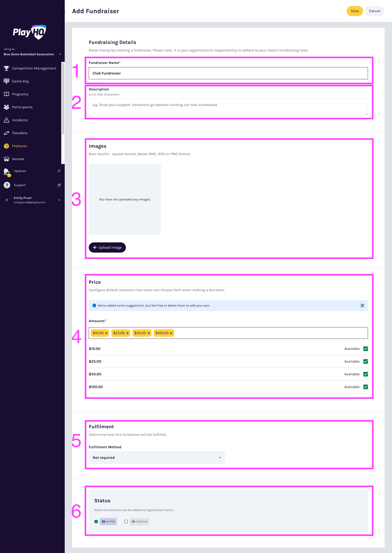The height and width of the screenshot is (553, 392).
Task: Open Game Day scoreboard icon
Action: [6, 81]
